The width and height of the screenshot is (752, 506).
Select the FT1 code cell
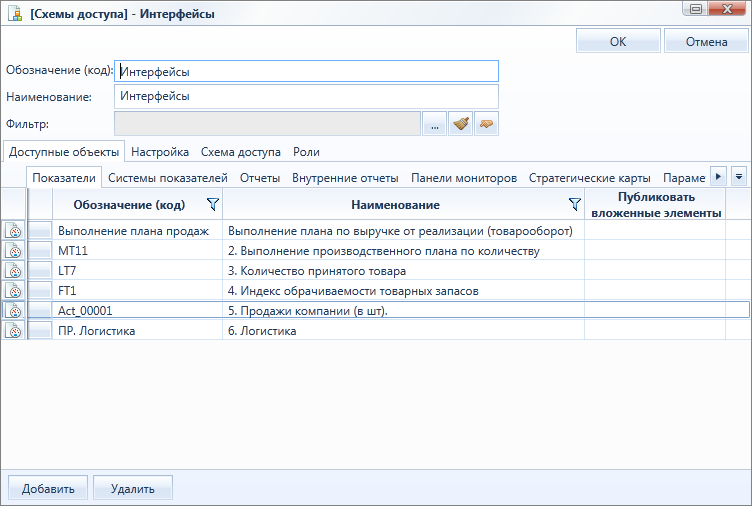coord(137,291)
